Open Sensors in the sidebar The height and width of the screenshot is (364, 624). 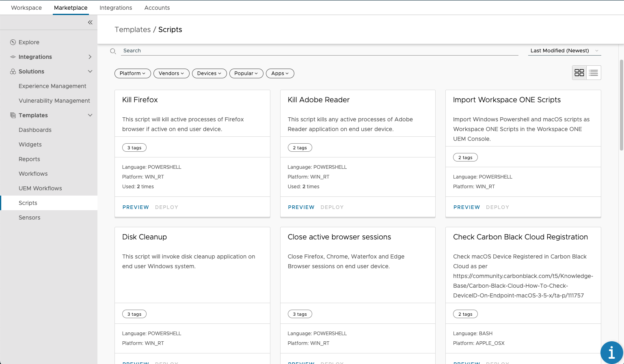30,218
